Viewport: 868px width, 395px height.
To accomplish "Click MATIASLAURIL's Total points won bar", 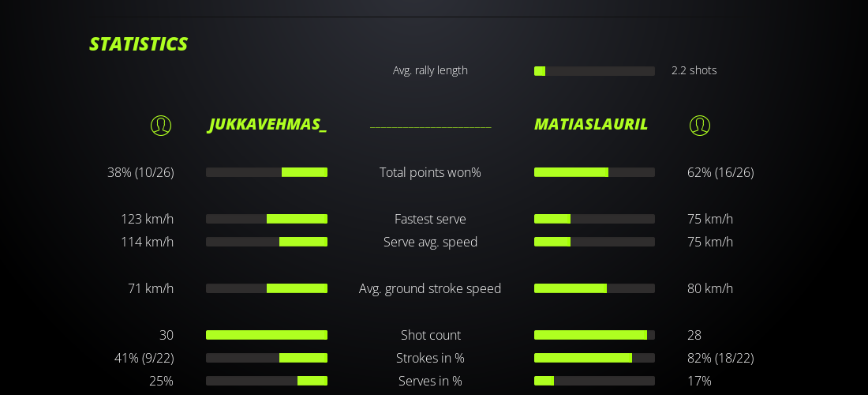I will click(594, 172).
